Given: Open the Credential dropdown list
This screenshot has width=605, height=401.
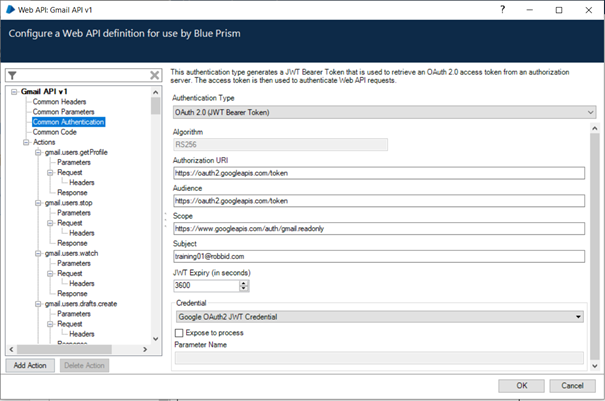Looking at the screenshot, I should coord(578,317).
